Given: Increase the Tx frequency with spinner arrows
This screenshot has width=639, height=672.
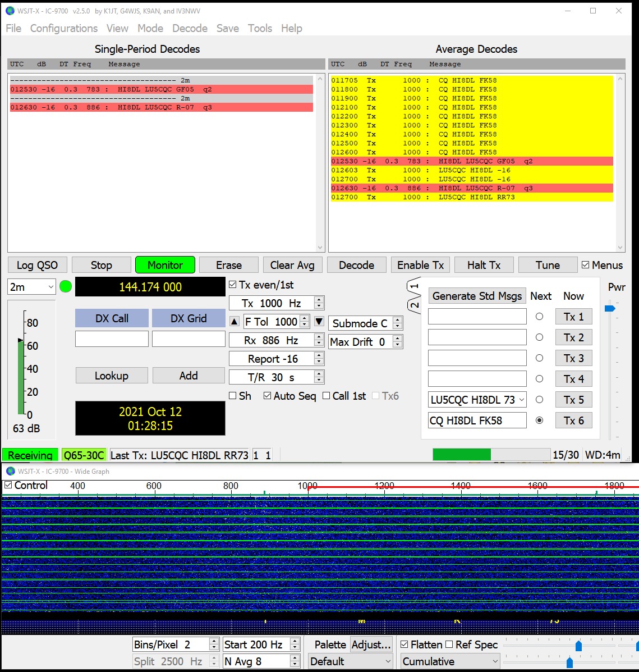Looking at the screenshot, I should (319, 300).
